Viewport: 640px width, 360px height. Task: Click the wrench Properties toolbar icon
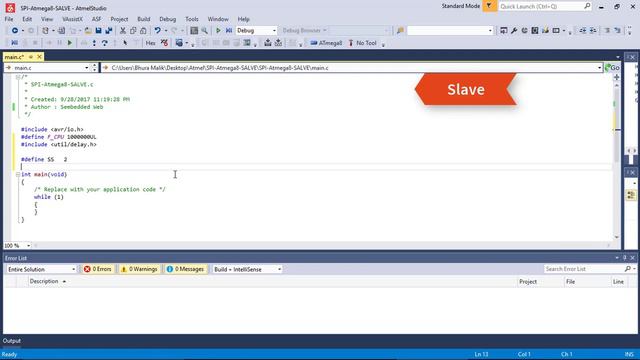(514, 31)
